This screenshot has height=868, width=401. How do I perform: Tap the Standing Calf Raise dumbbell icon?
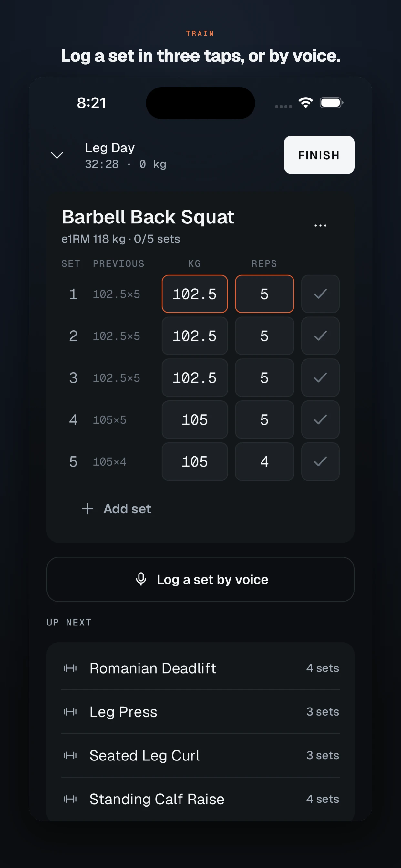(70, 799)
